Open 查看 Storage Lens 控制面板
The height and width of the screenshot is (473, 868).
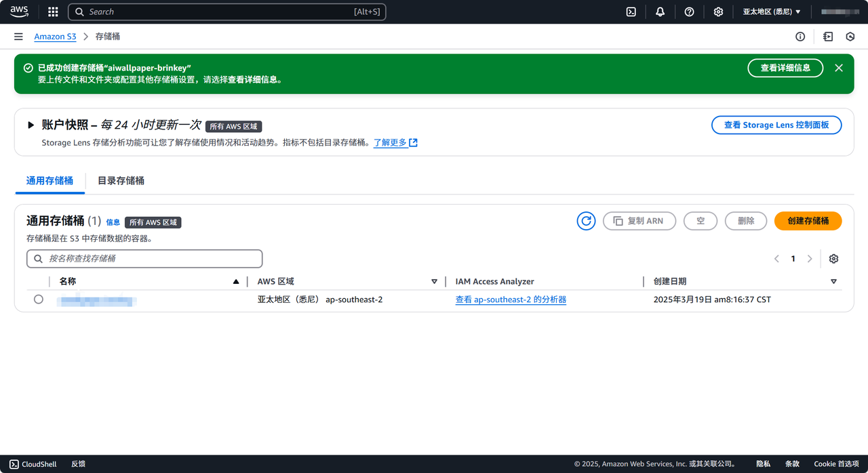tap(776, 125)
